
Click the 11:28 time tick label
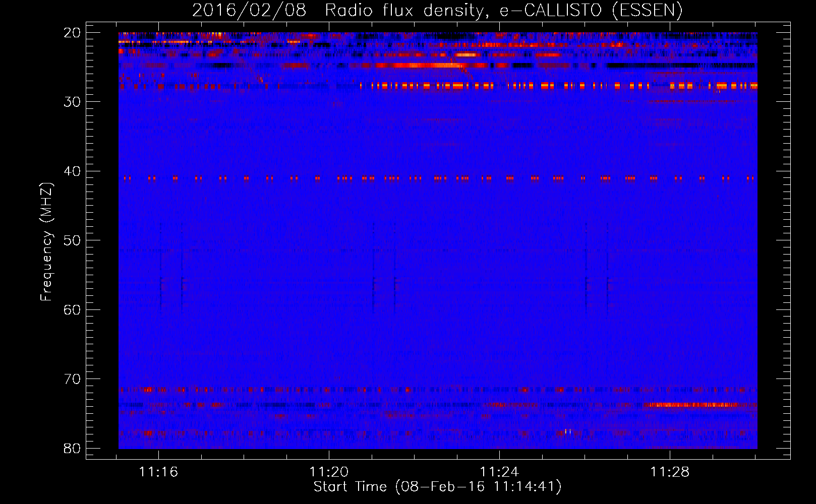(x=670, y=472)
